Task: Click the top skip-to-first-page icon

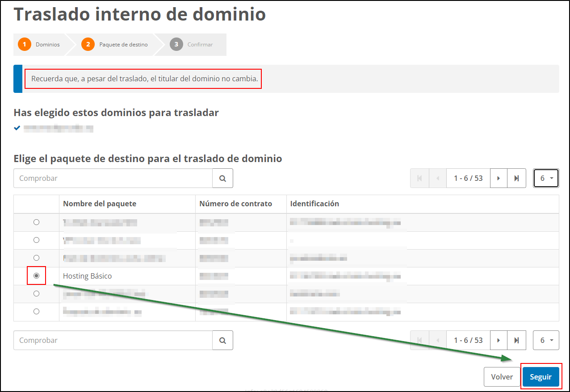Action: coord(419,178)
